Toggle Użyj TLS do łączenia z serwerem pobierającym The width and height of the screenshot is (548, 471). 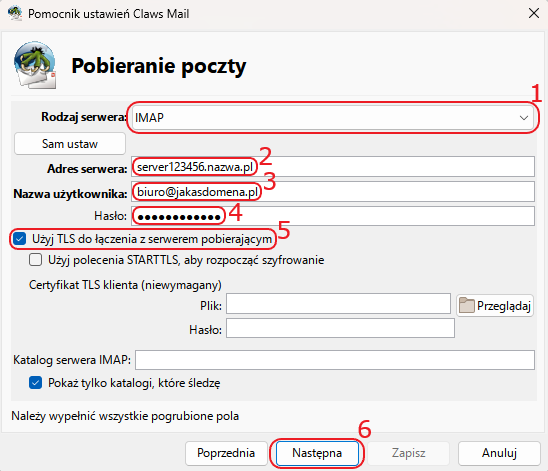point(20,239)
